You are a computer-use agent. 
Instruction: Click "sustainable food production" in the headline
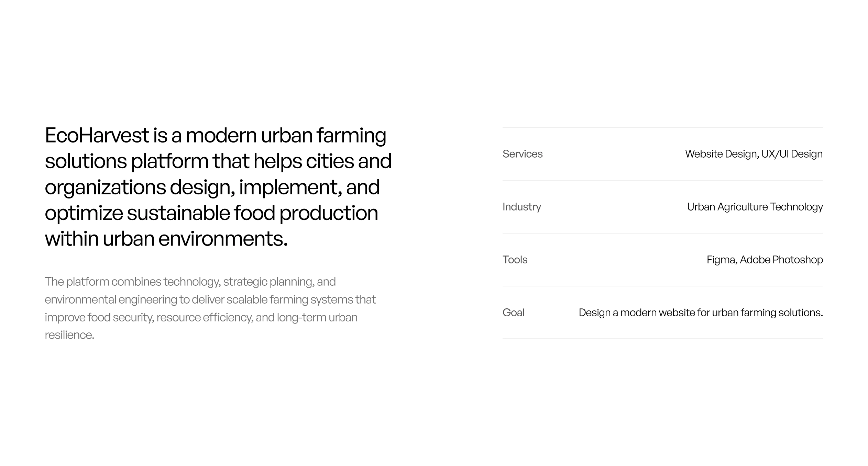click(x=252, y=213)
